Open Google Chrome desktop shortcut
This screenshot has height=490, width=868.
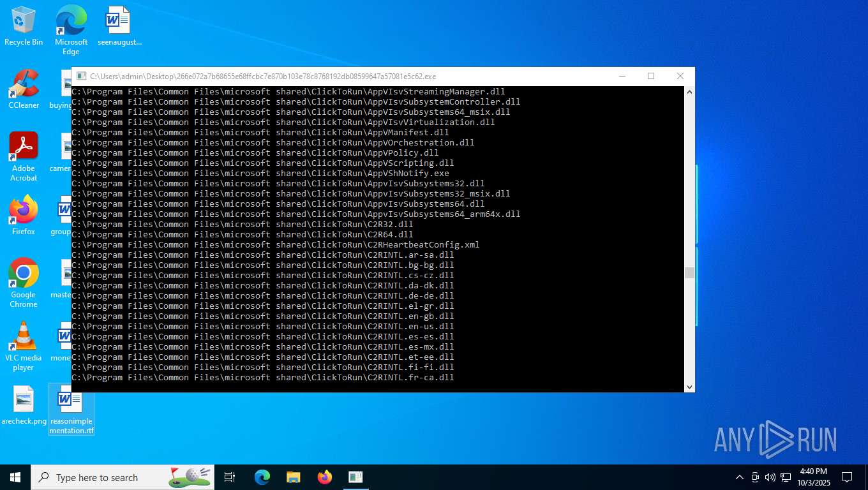click(24, 283)
